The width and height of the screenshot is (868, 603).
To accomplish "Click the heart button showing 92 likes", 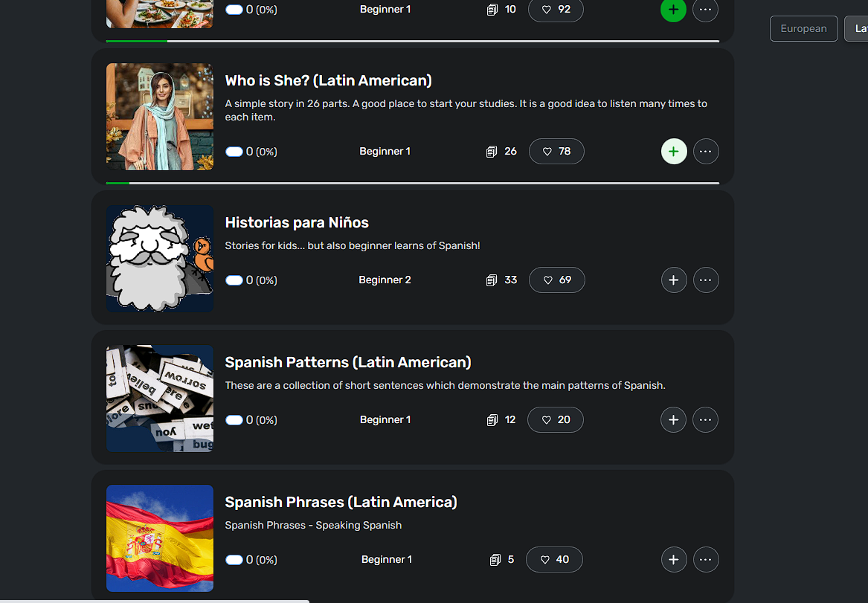I will pyautogui.click(x=556, y=10).
